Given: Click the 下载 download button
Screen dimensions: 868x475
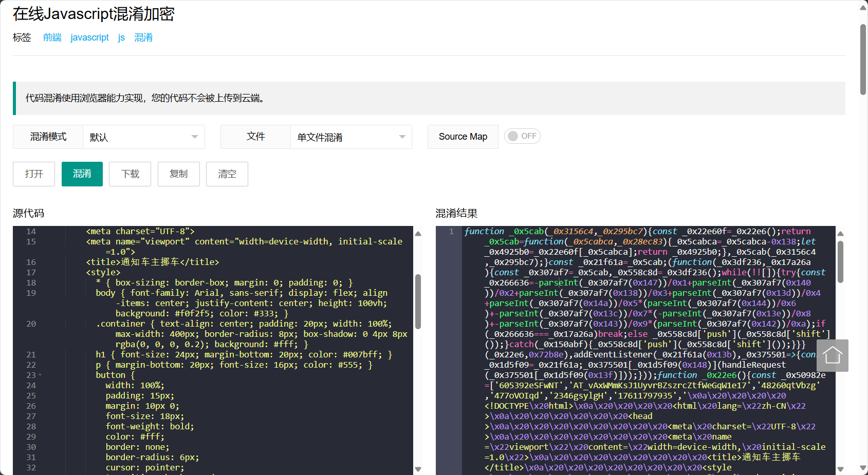Looking at the screenshot, I should coord(131,174).
